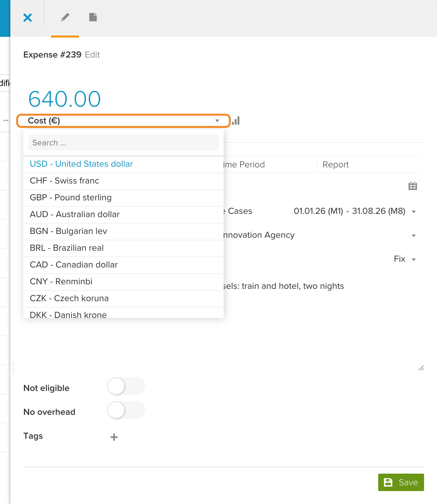The width and height of the screenshot is (437, 504).
Task: Click the Save button
Action: 401,482
